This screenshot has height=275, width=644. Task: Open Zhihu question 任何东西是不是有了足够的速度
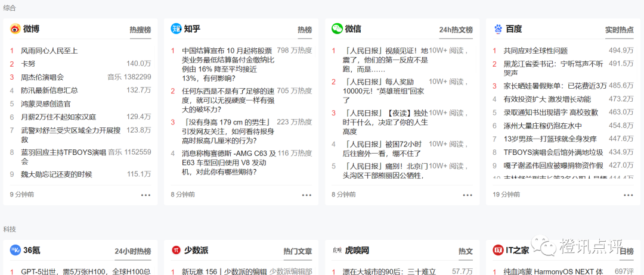click(x=228, y=100)
